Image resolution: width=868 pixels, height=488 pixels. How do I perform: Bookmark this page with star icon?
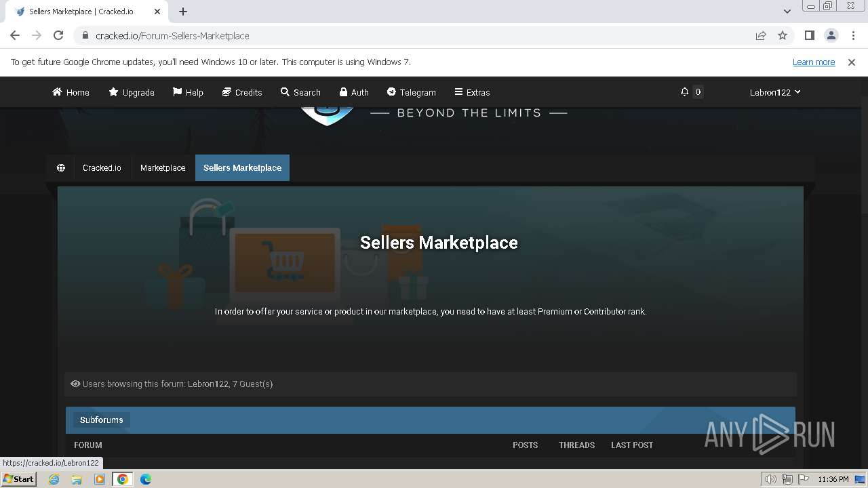[x=783, y=35]
